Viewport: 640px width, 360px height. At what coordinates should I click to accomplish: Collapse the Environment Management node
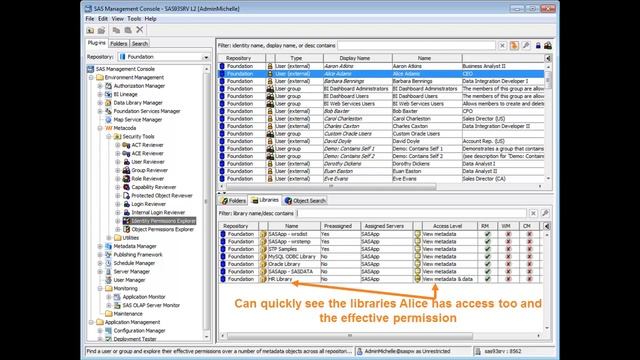(x=91, y=78)
